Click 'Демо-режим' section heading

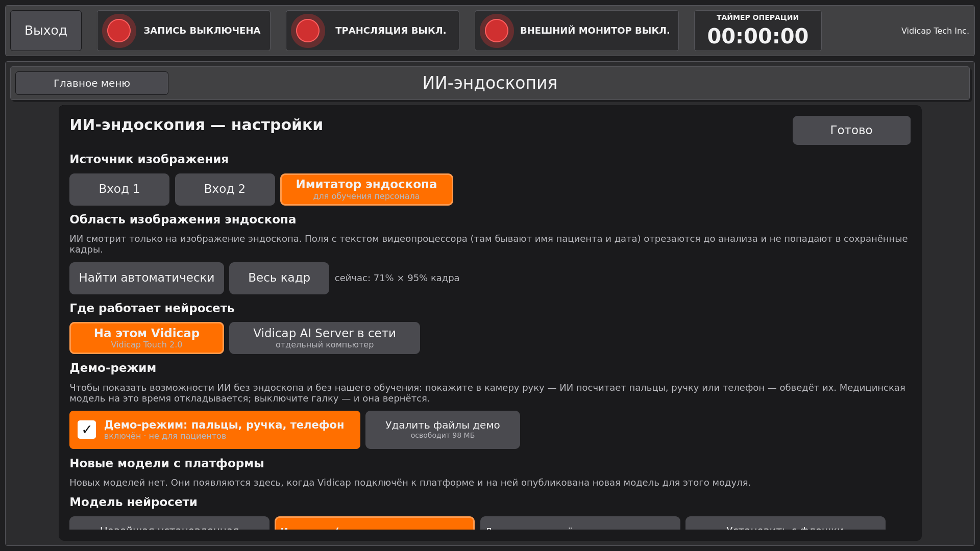click(113, 368)
